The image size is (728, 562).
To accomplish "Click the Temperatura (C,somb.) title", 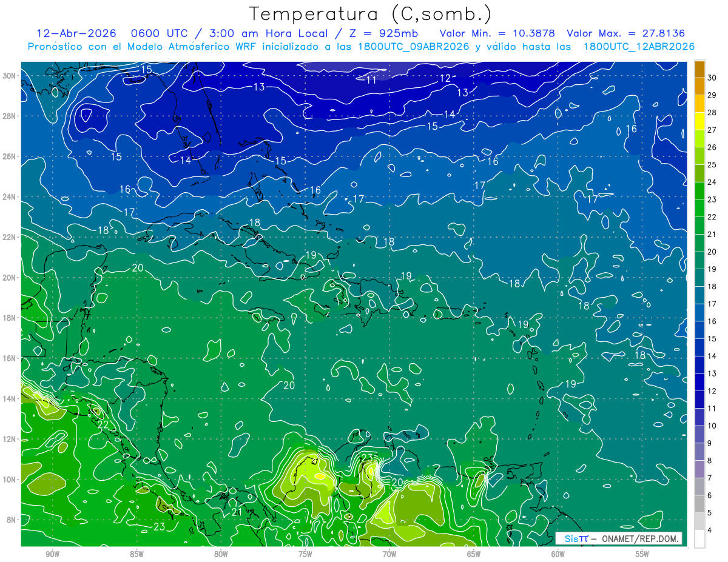I will point(370,14).
